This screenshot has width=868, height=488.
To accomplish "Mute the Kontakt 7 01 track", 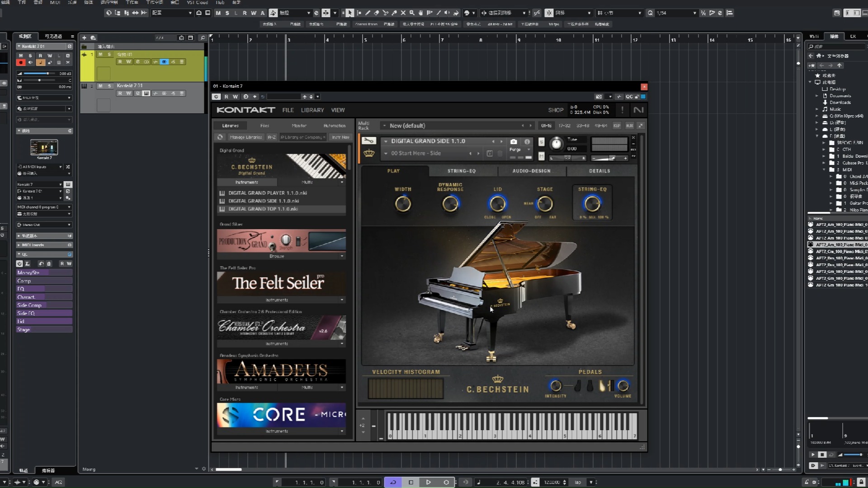I will (100, 86).
